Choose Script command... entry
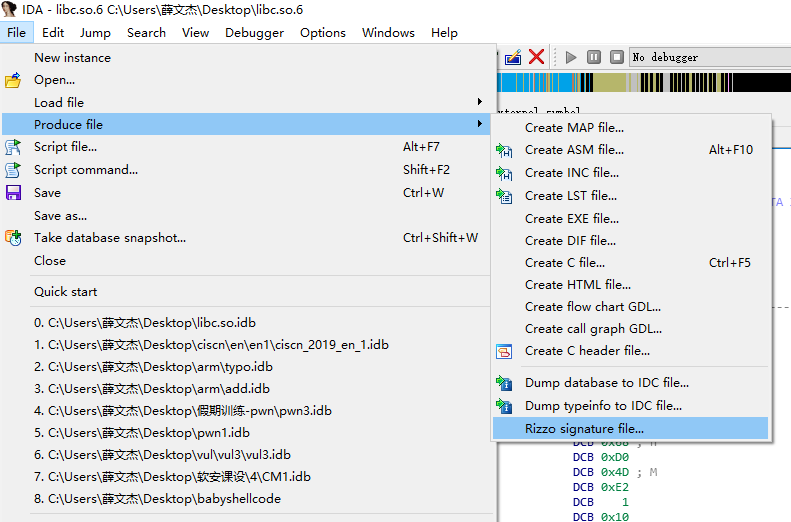The image size is (791, 522). click(x=246, y=169)
